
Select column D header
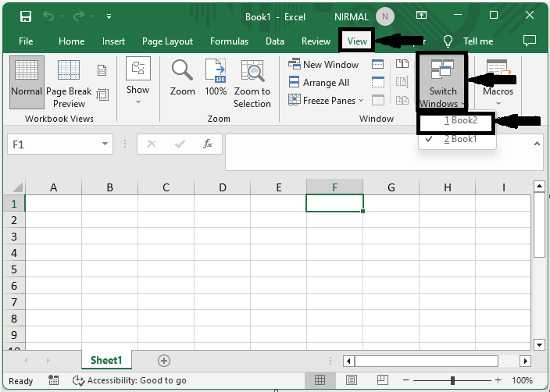(x=223, y=187)
